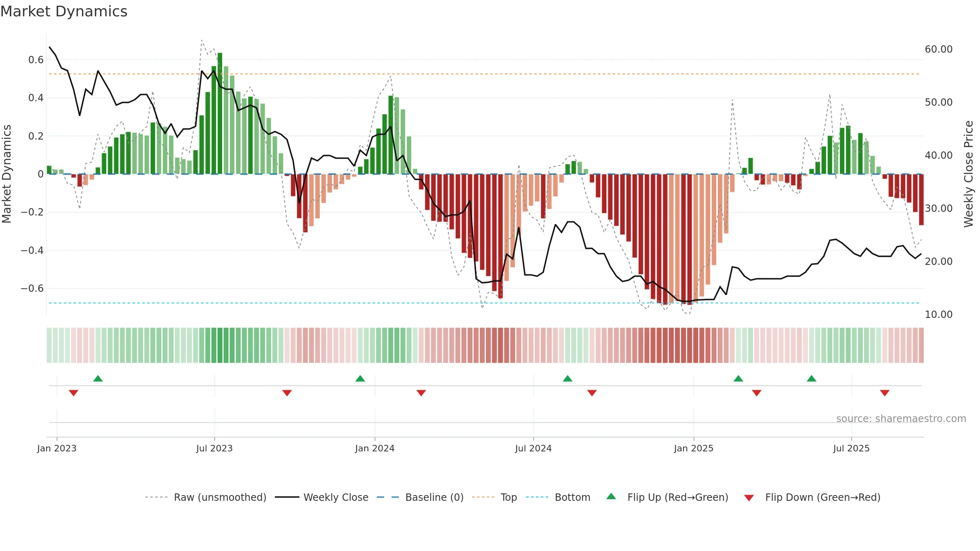The width and height of the screenshot is (980, 551).
Task: Click the Jan 2025 axis label
Action: [694, 448]
